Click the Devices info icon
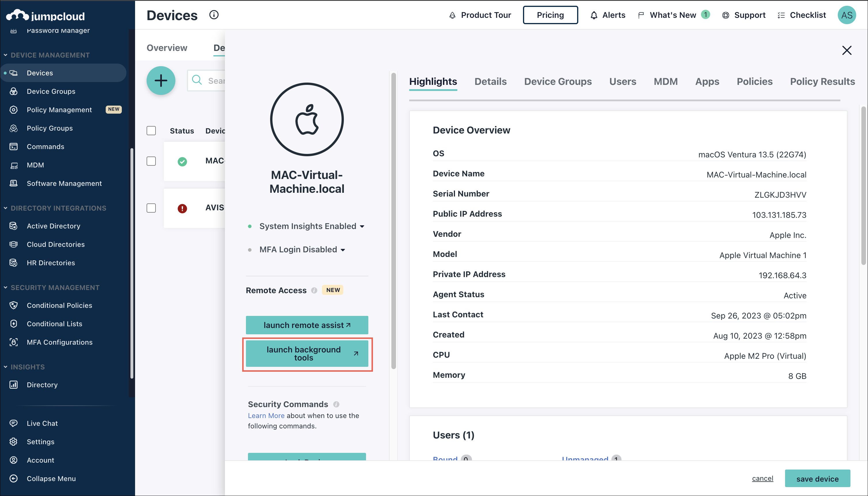Viewport: 868px width, 496px height. pyautogui.click(x=214, y=15)
